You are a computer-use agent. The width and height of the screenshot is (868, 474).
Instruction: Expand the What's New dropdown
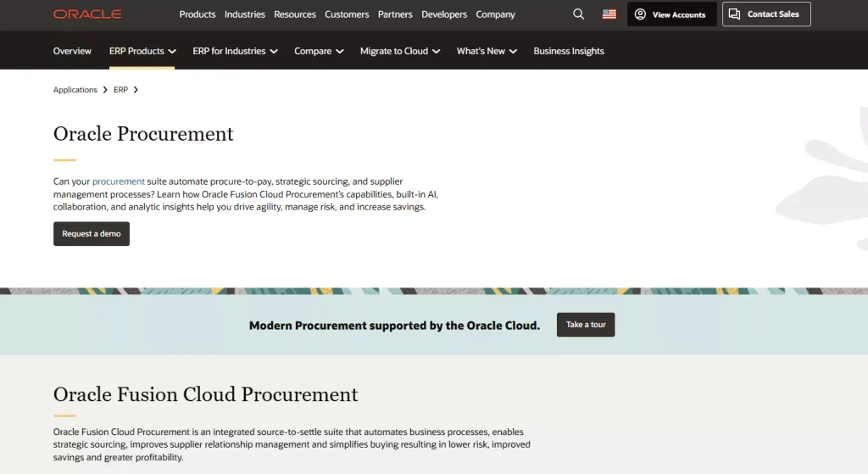487,51
